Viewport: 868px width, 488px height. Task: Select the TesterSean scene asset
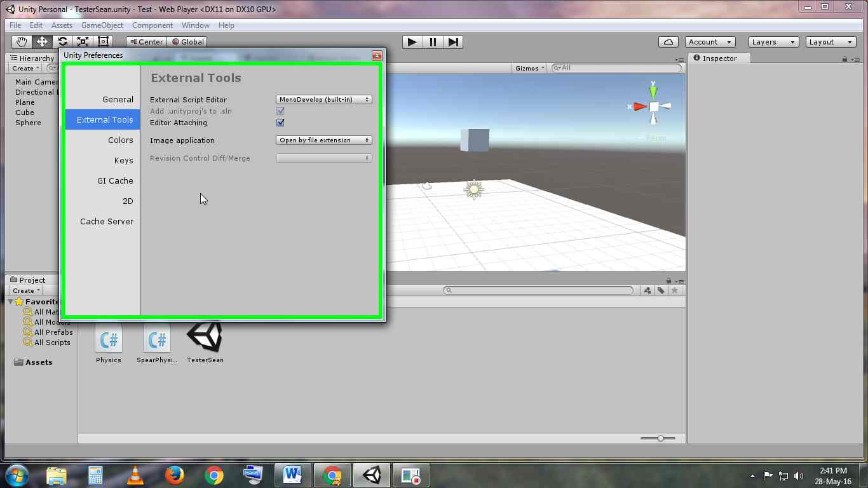click(205, 343)
